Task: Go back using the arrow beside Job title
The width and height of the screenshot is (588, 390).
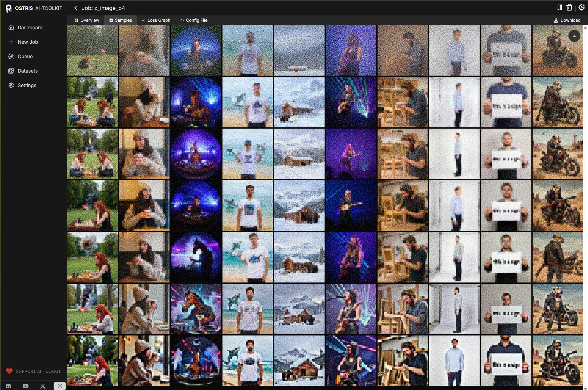Action: [x=76, y=8]
